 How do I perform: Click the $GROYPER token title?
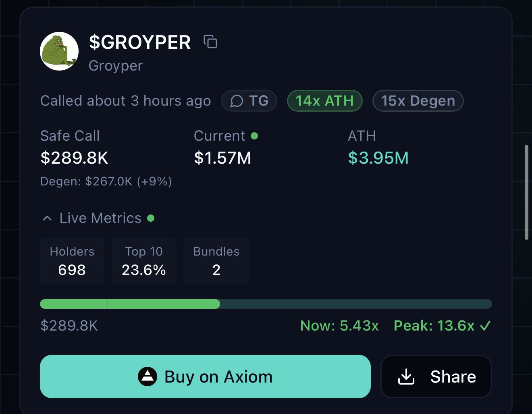[x=140, y=42]
